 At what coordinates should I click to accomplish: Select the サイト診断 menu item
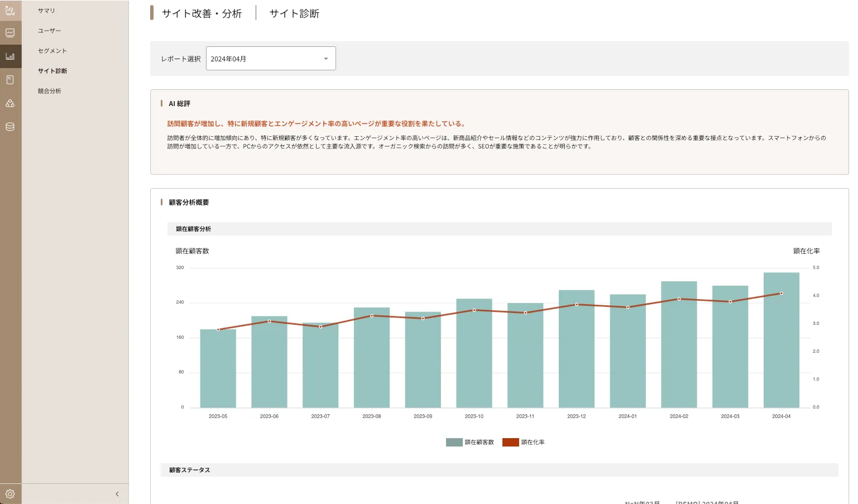[52, 71]
